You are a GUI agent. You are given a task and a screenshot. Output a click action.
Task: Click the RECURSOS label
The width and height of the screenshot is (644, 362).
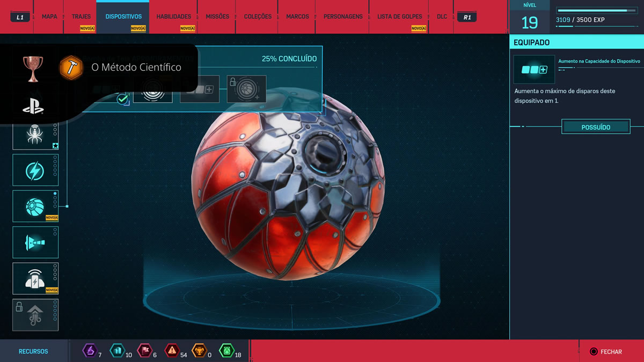pos(33,351)
